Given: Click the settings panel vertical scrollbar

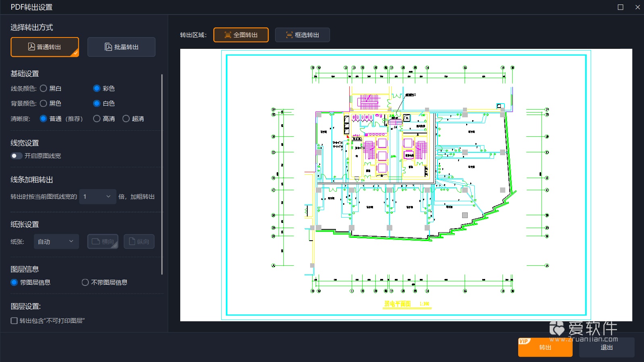Looking at the screenshot, I should pyautogui.click(x=162, y=173).
